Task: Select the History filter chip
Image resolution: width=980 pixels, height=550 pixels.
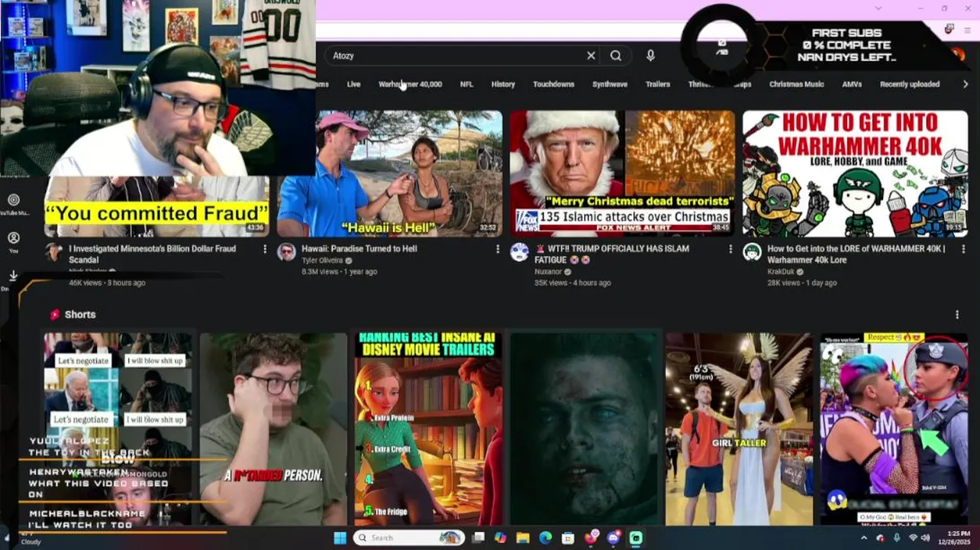Action: [x=503, y=84]
